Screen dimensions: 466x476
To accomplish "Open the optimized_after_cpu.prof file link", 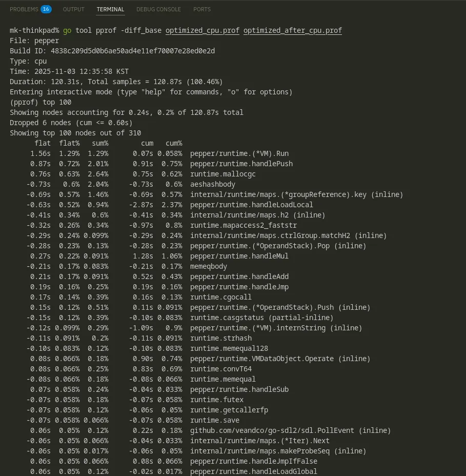I will pyautogui.click(x=293, y=30).
